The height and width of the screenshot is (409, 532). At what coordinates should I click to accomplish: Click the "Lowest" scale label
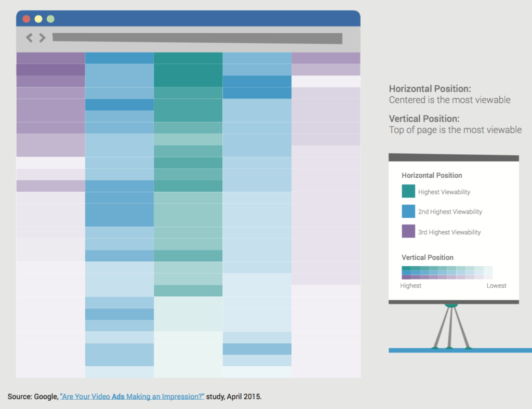click(x=496, y=286)
